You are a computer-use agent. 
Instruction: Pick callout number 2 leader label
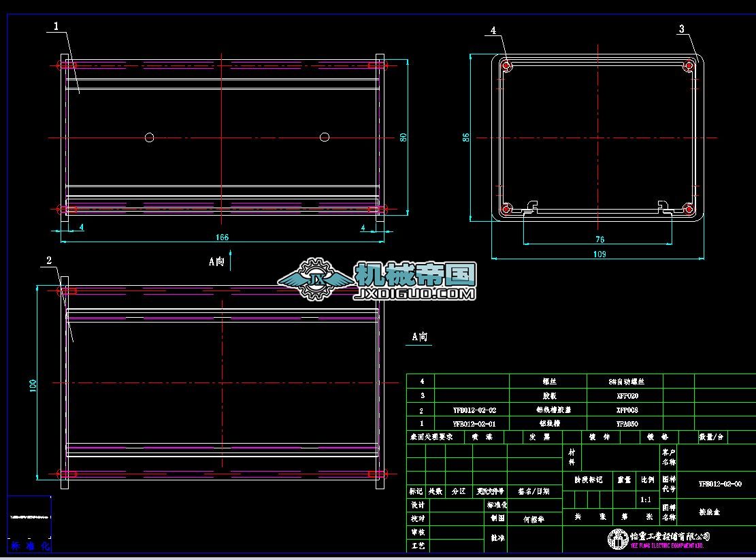click(49, 261)
